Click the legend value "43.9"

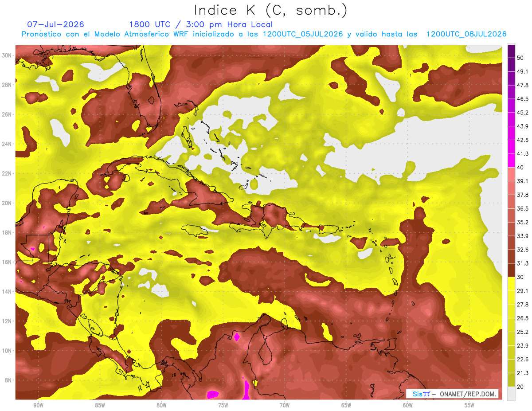(523, 126)
